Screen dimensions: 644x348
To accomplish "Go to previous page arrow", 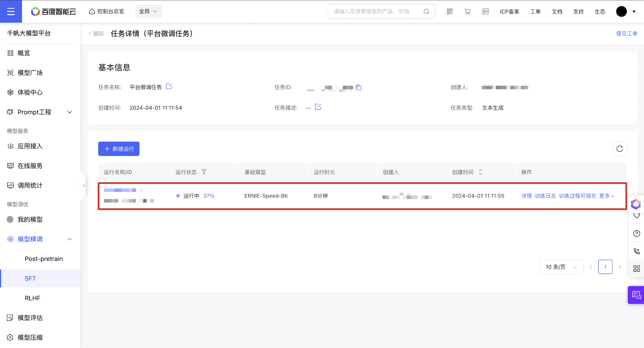I will tap(591, 267).
